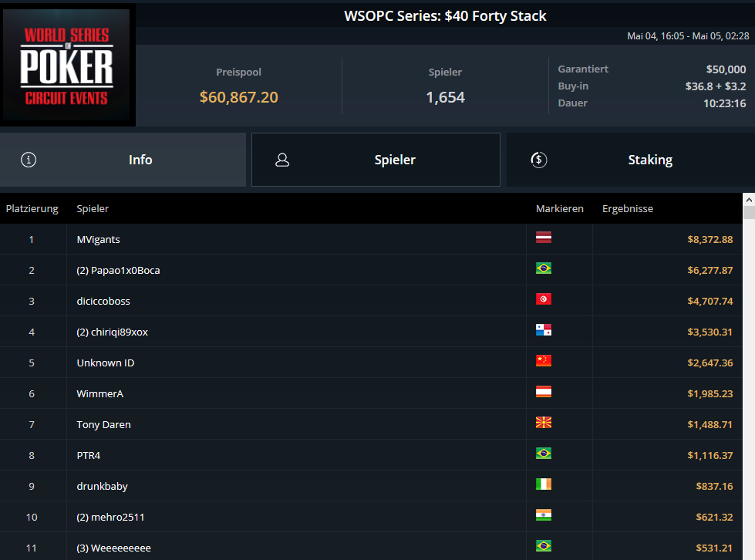Click the $837.16 result

(714, 486)
